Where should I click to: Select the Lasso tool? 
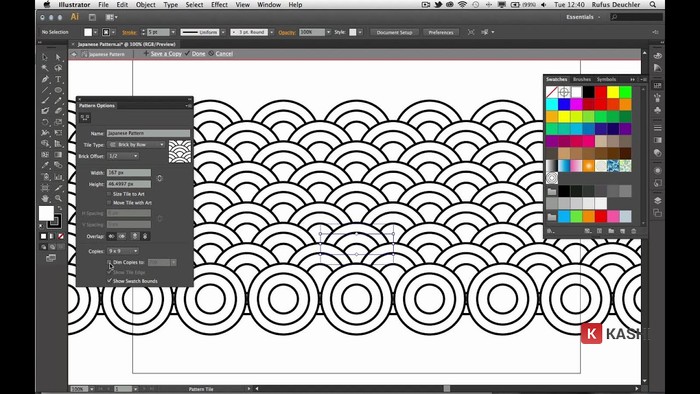coord(58,68)
